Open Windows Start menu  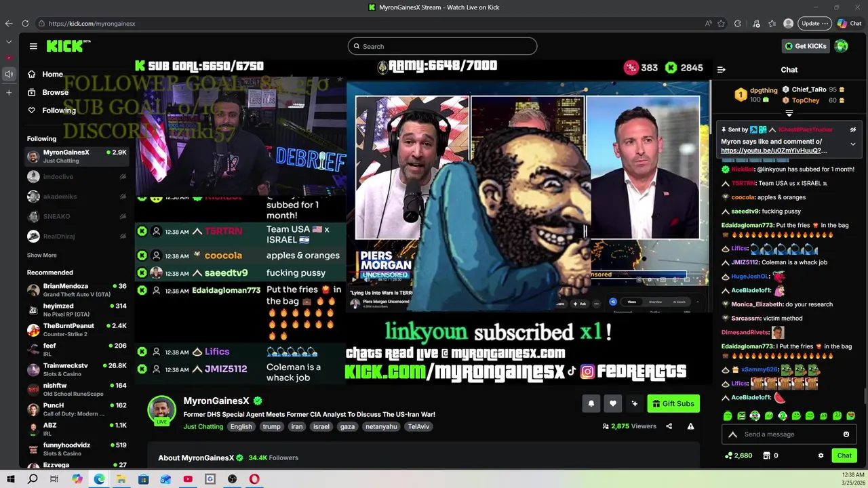point(11,479)
